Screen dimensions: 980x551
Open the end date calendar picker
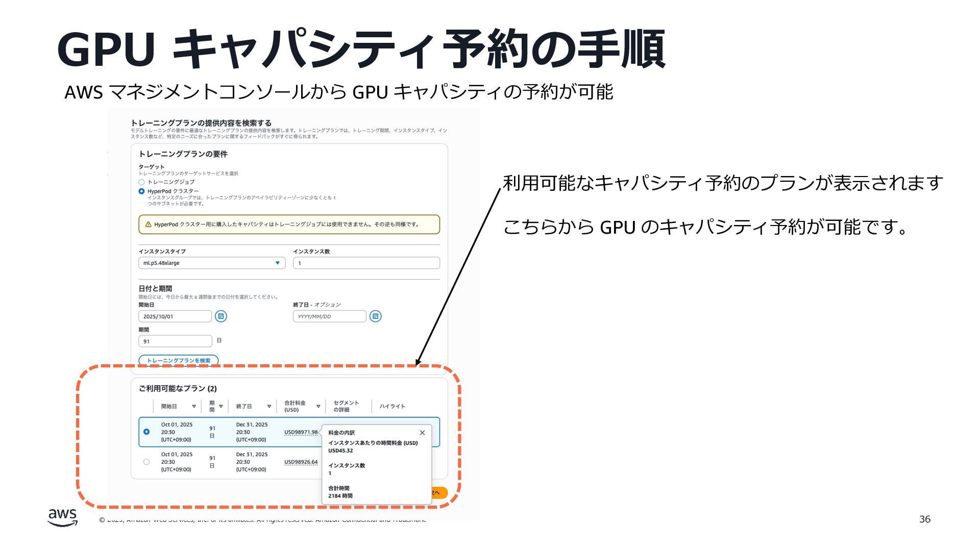tap(375, 316)
